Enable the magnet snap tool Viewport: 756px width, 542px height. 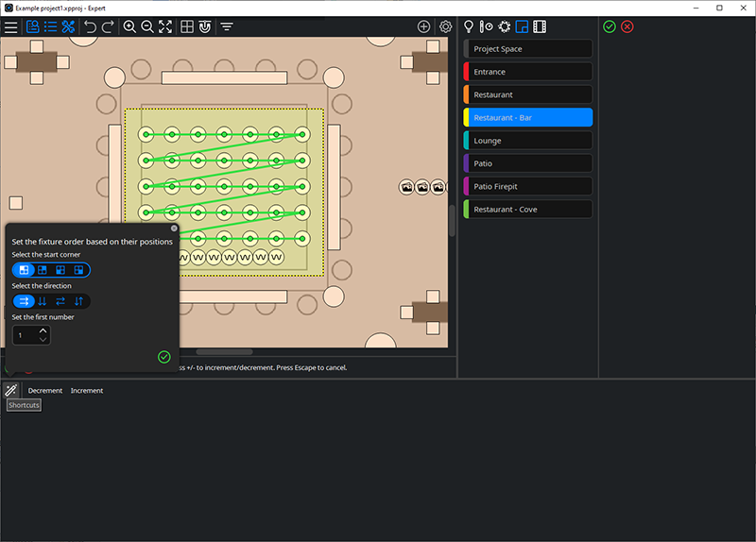pyautogui.click(x=204, y=27)
